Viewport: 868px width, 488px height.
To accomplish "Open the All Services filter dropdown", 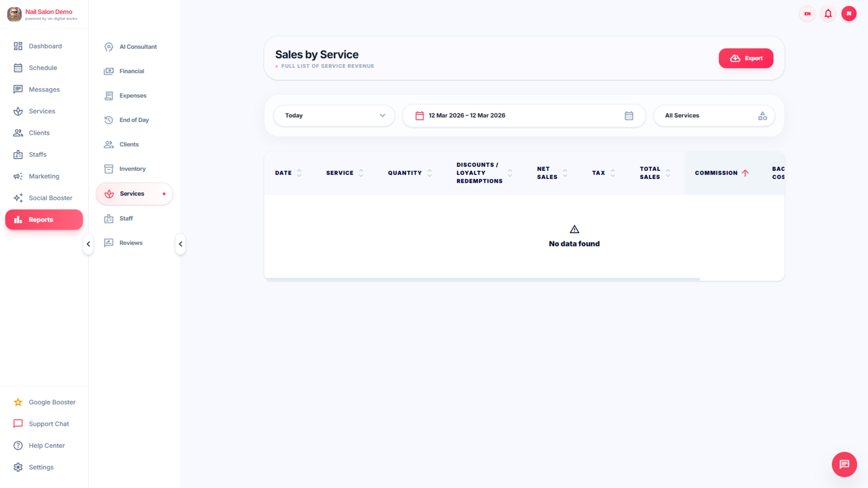I will coord(714,116).
